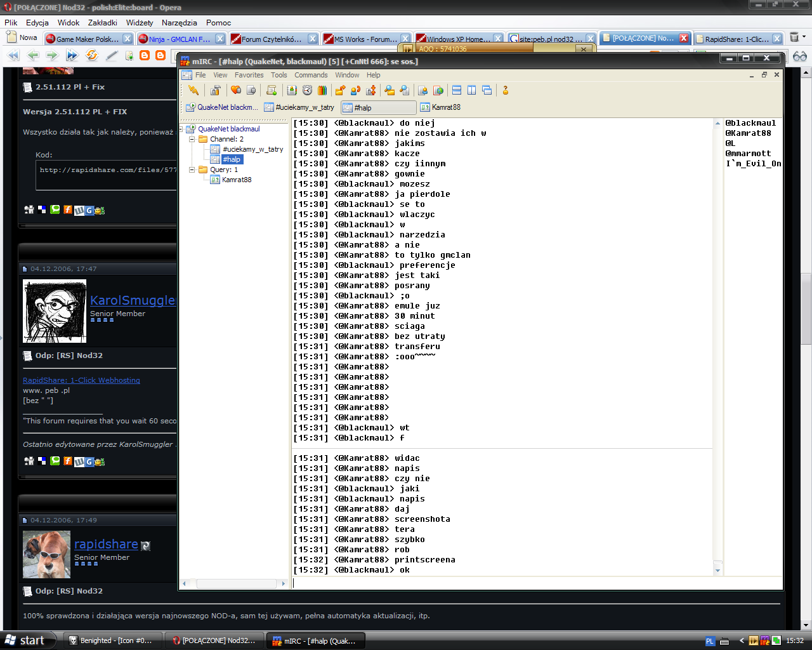The width and height of the screenshot is (812, 650).
Task: Click the Timer clock icon
Action: pyautogui.click(x=307, y=90)
